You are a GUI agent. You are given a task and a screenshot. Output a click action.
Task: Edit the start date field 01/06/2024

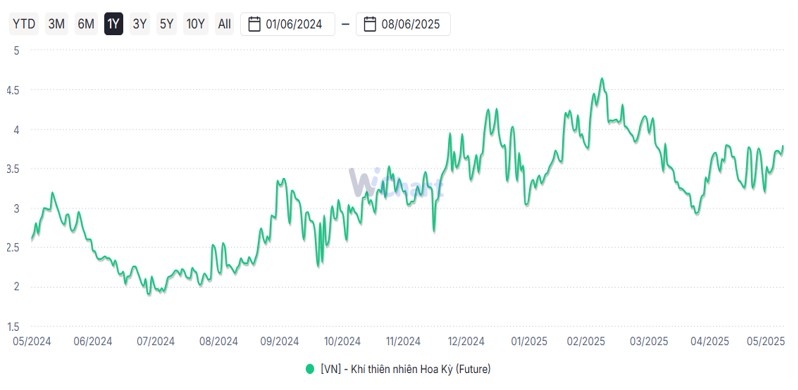(288, 24)
